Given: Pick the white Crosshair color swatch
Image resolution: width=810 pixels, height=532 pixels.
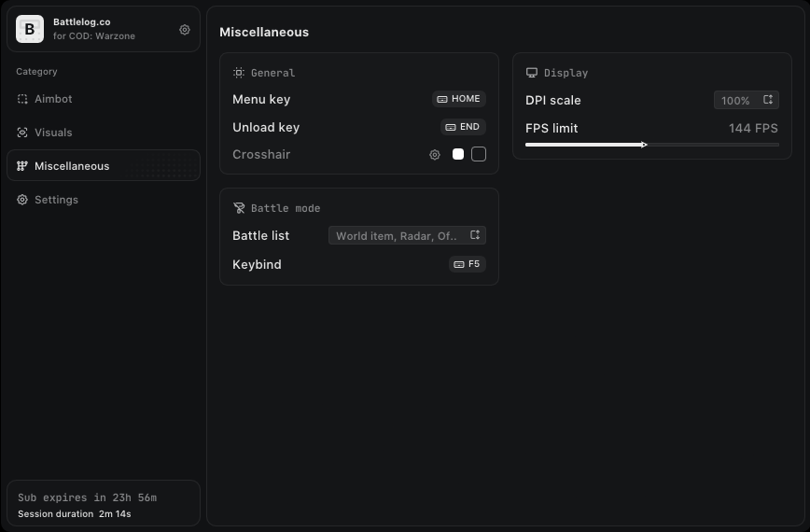Looking at the screenshot, I should coord(458,154).
